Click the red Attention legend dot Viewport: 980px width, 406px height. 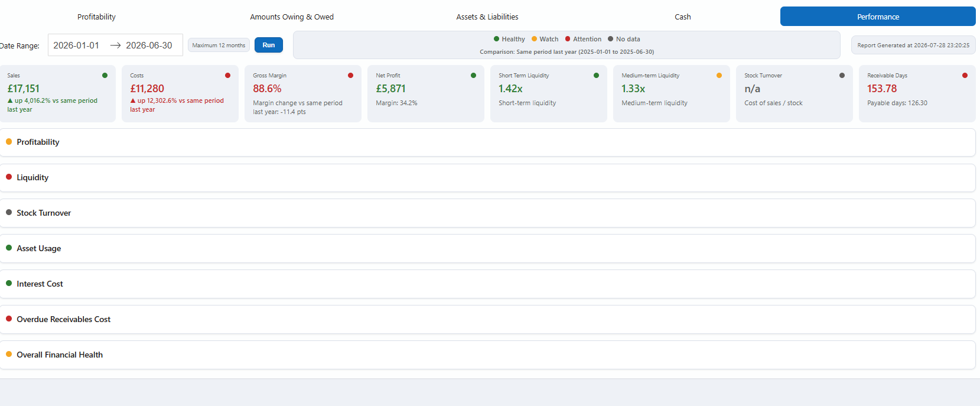568,39
